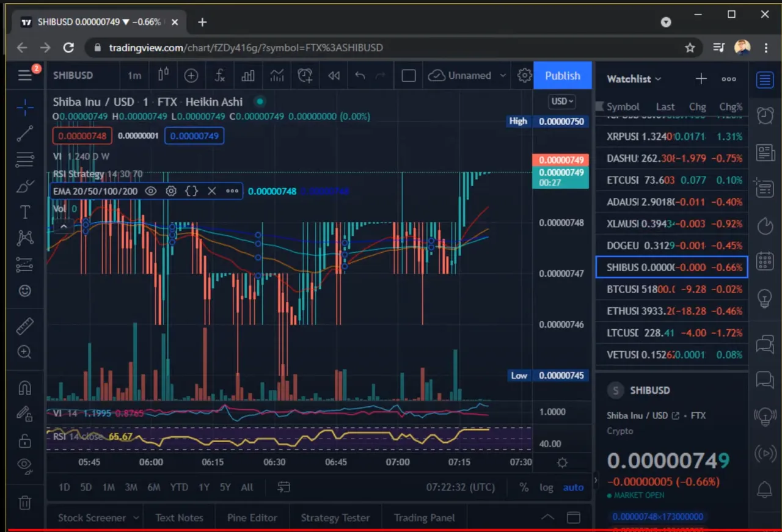Hide the EMA 20/50/100/200 indicator
This screenshot has width=782, height=532.
click(150, 191)
